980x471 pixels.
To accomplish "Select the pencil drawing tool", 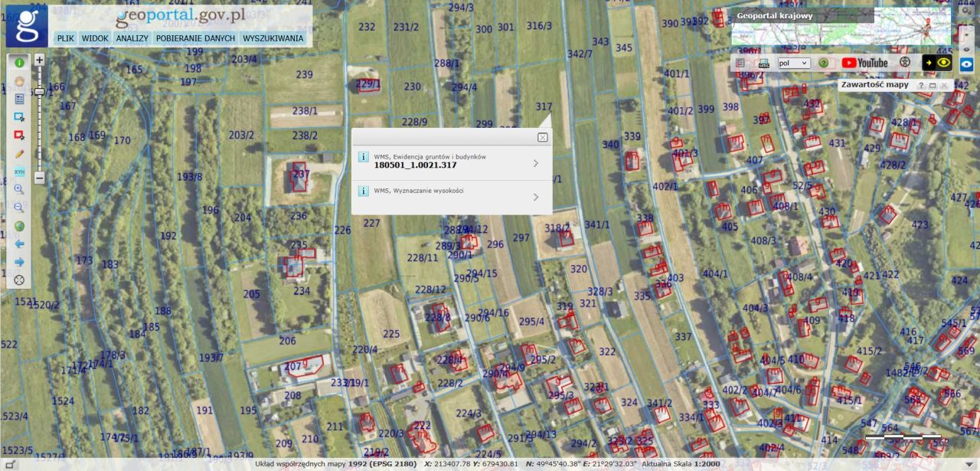I will (x=19, y=153).
